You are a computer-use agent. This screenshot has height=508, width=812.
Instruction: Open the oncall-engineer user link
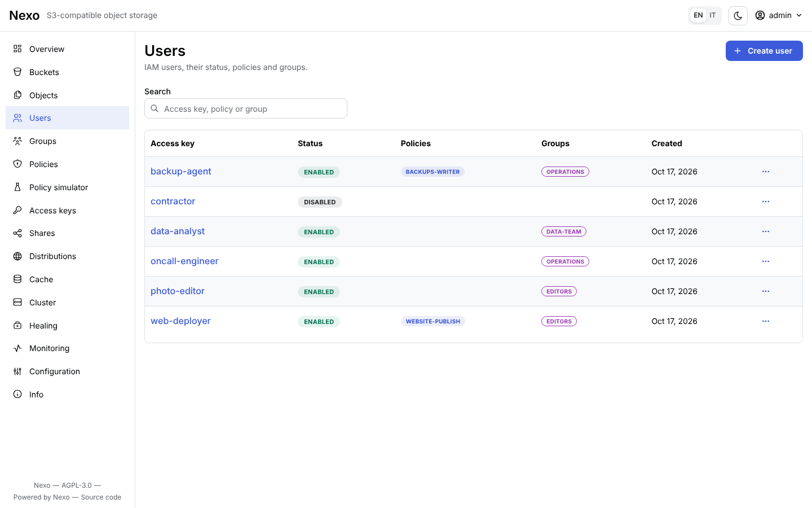tap(184, 261)
